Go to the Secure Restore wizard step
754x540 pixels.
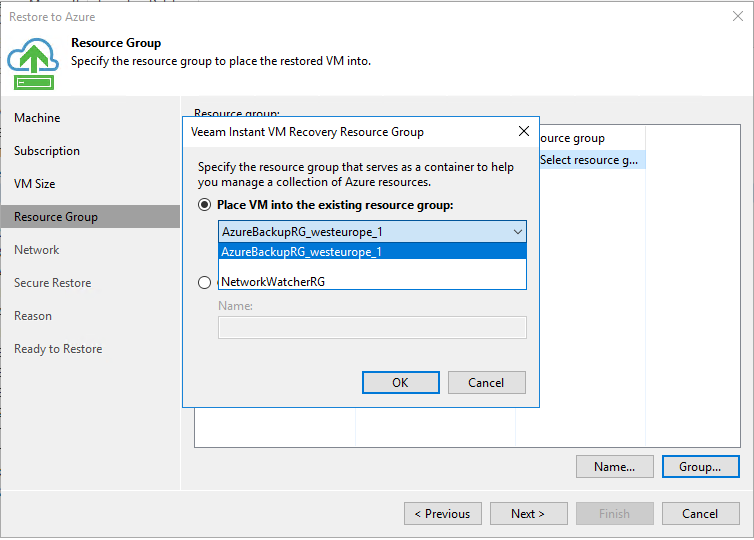click(52, 283)
